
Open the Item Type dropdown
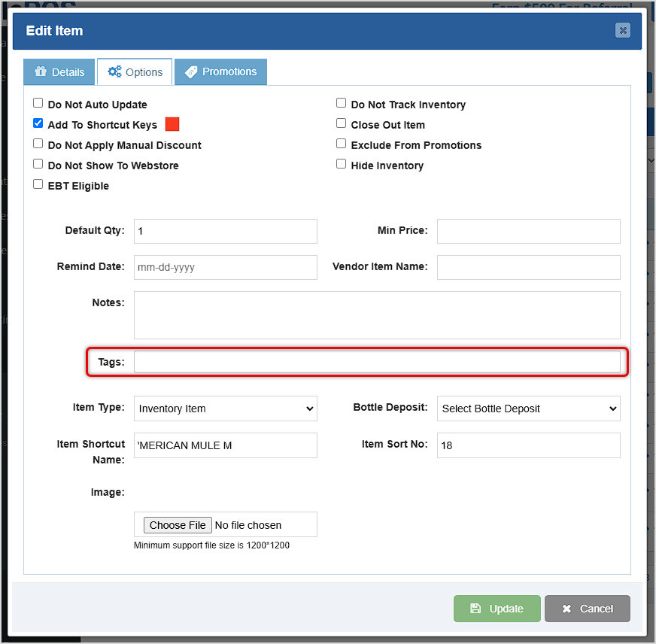point(225,409)
